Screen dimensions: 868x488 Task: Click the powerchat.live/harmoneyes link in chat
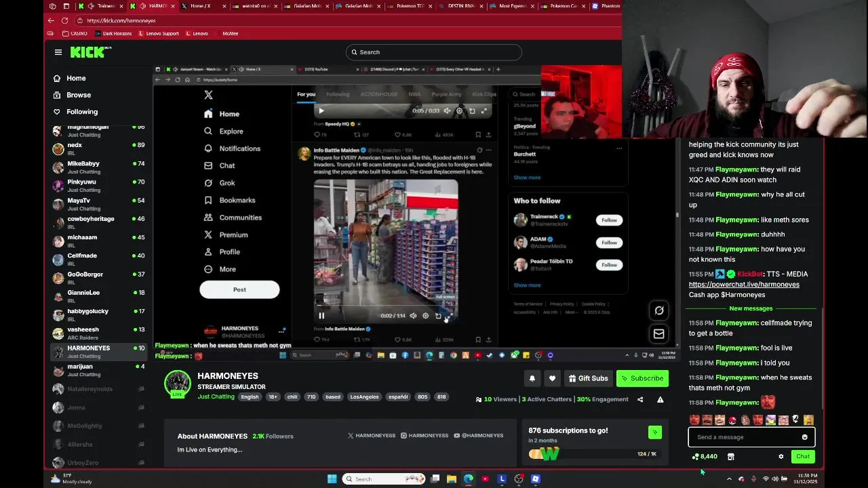click(744, 285)
